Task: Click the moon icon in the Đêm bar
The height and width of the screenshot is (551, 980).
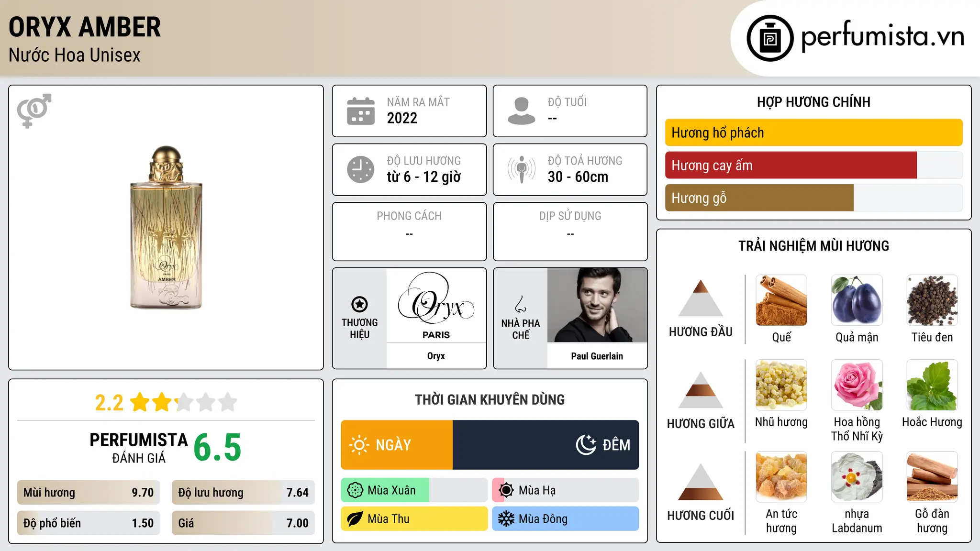Action: click(x=586, y=445)
